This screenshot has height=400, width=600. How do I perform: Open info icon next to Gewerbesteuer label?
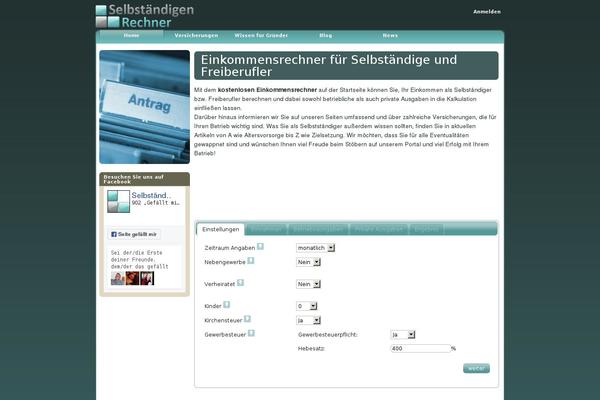[251, 333]
